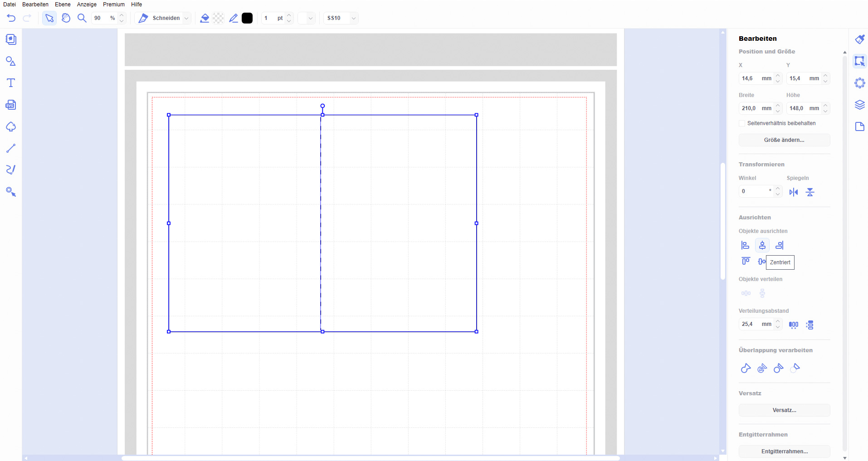This screenshot has height=461, width=868.
Task: Activate the Hand pan tool
Action: coord(66,18)
